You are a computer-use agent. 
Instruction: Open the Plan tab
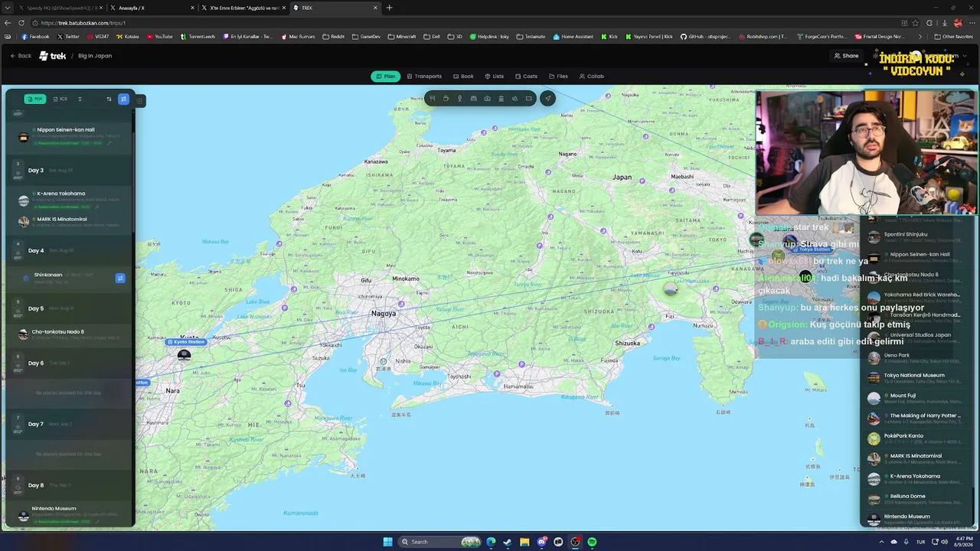386,77
